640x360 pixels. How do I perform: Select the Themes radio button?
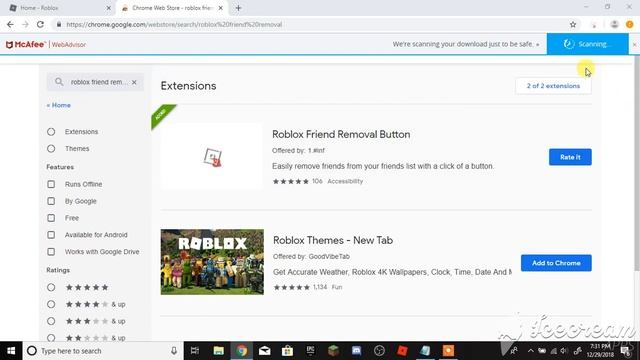point(51,149)
